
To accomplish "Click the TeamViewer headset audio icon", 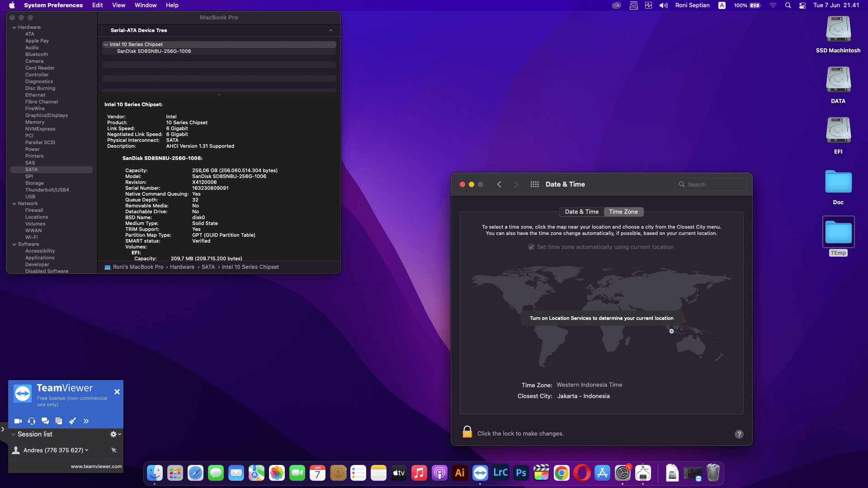I will click(x=32, y=421).
